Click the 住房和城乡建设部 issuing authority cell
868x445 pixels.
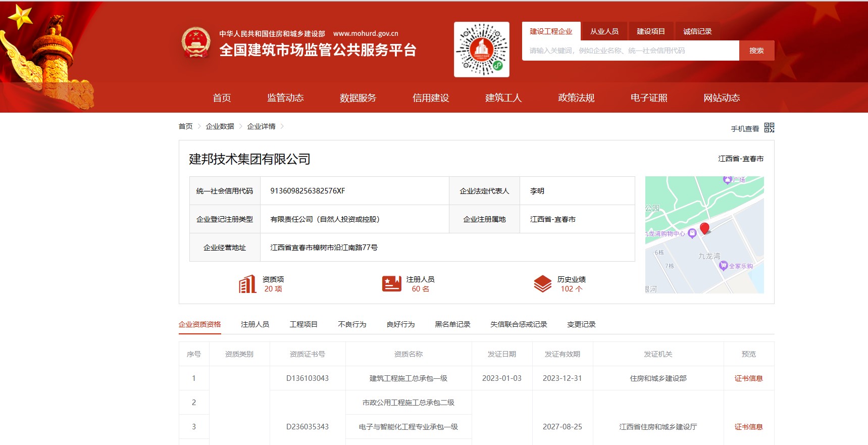(x=658, y=378)
